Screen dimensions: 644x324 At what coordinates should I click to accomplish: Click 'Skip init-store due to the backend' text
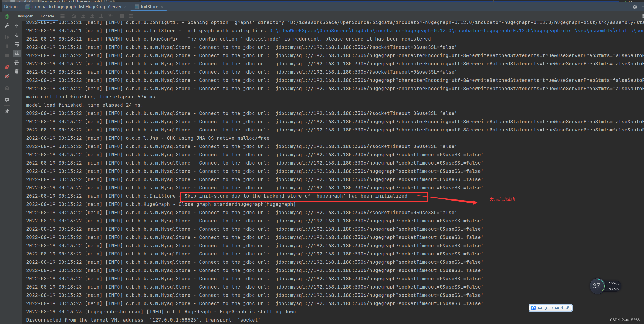[296, 196]
